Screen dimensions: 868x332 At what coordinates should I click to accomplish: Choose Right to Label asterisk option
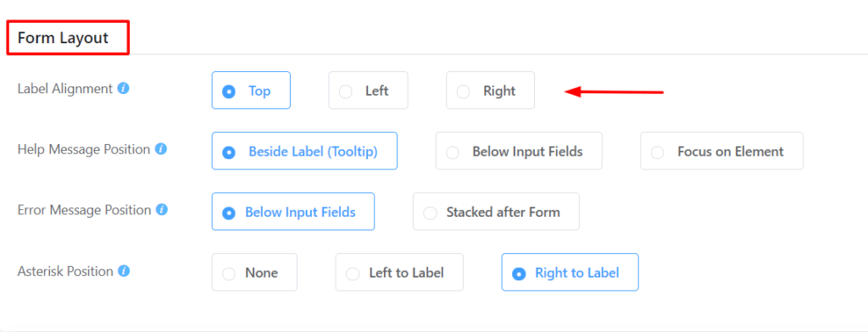tap(570, 272)
